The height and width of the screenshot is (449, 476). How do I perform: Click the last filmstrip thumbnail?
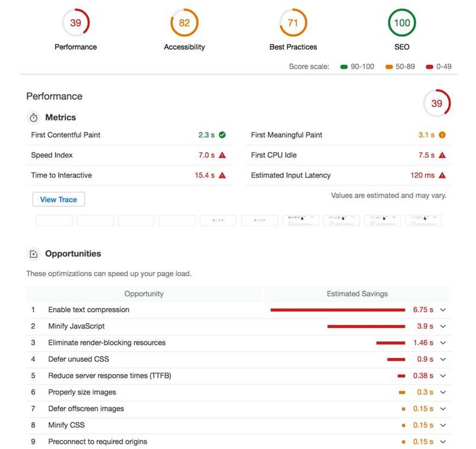[x=423, y=221]
